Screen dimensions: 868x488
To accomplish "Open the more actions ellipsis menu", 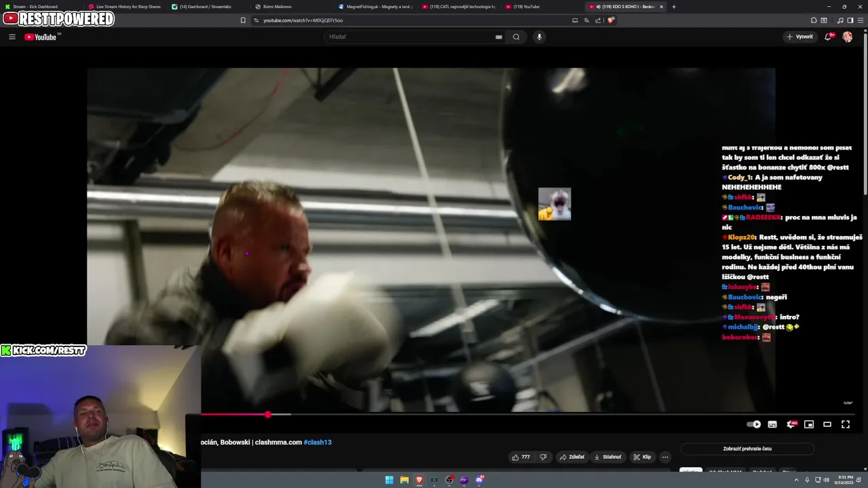I will [x=665, y=457].
